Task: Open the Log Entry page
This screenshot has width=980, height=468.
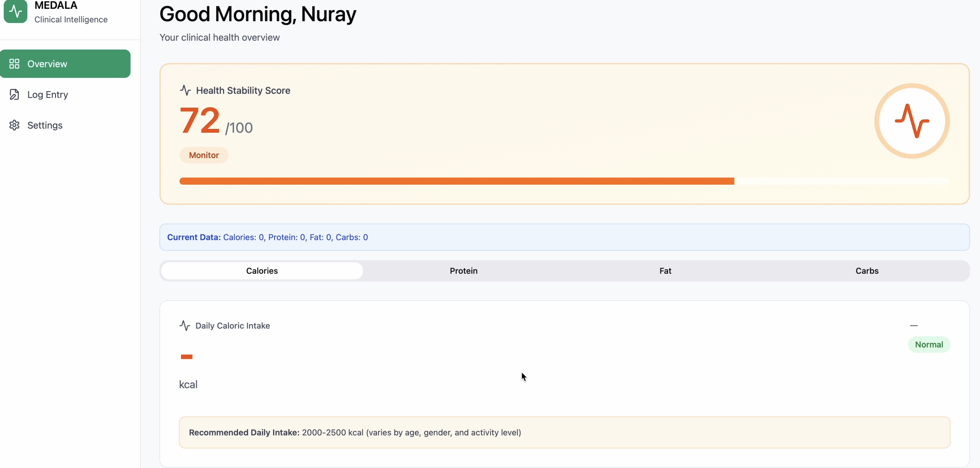Action: (x=48, y=94)
